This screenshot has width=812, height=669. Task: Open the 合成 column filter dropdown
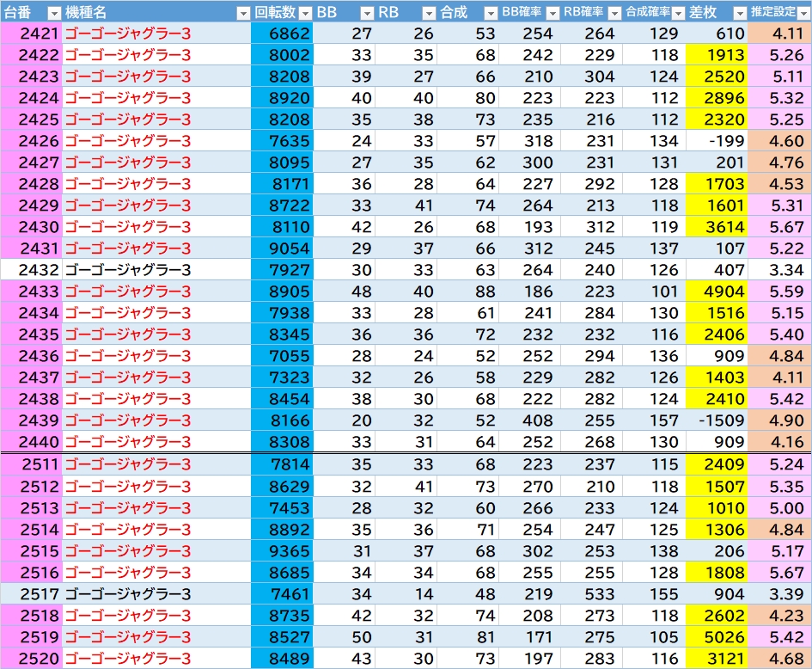coord(491,13)
